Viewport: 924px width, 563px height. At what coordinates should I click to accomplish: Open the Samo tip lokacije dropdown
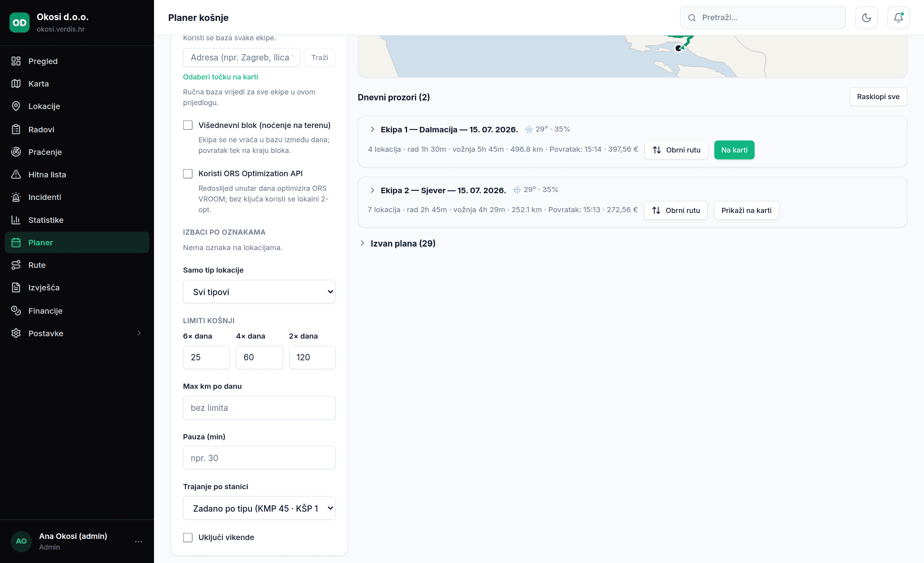pos(259,292)
